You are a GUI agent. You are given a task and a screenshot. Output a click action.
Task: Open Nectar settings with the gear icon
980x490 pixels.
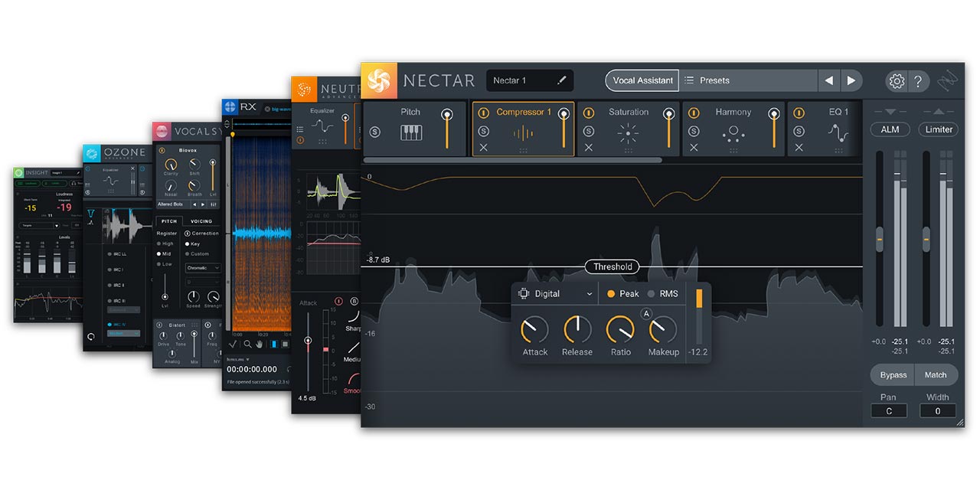[897, 81]
